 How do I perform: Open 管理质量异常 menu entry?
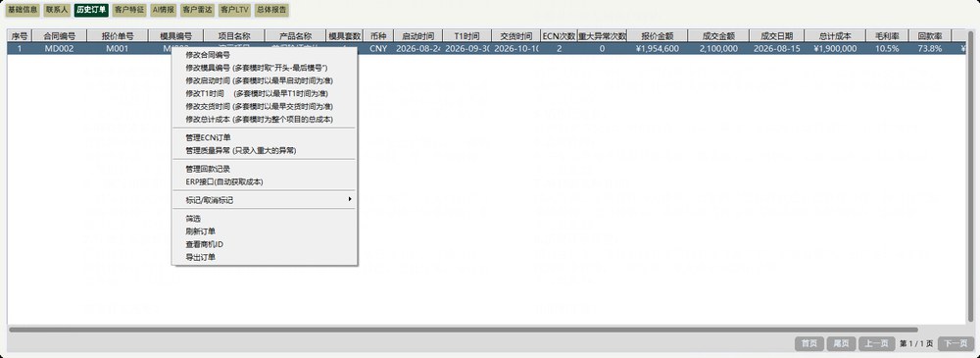(265, 150)
